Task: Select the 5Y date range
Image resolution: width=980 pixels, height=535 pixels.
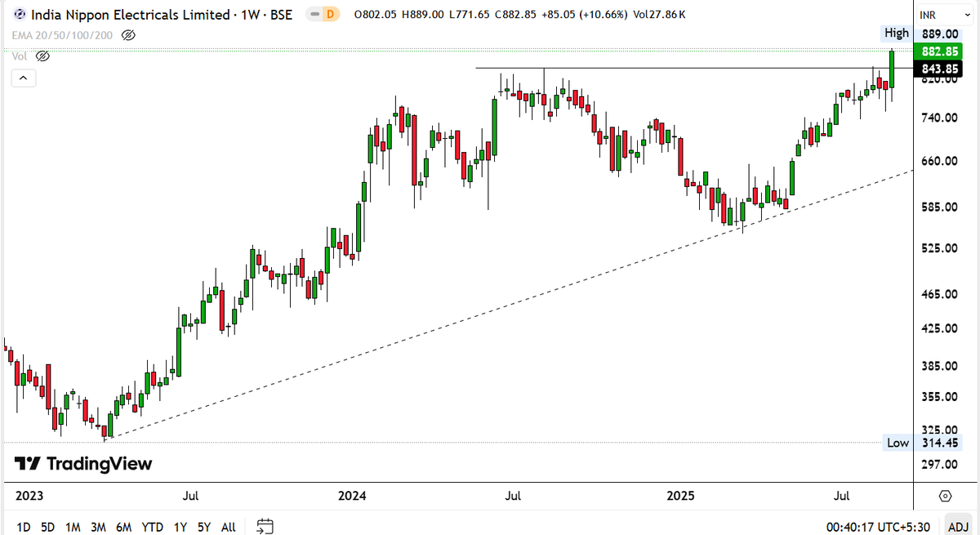Action: tap(204, 527)
